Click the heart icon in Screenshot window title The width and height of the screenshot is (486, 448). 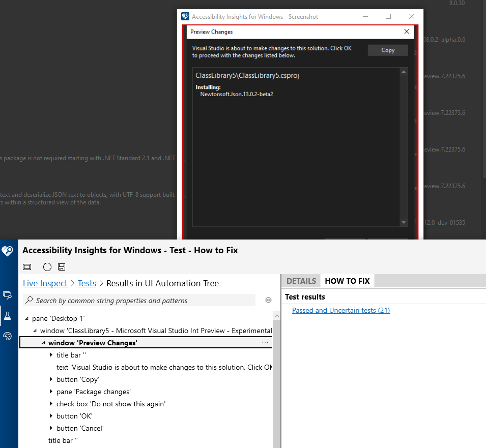(185, 16)
